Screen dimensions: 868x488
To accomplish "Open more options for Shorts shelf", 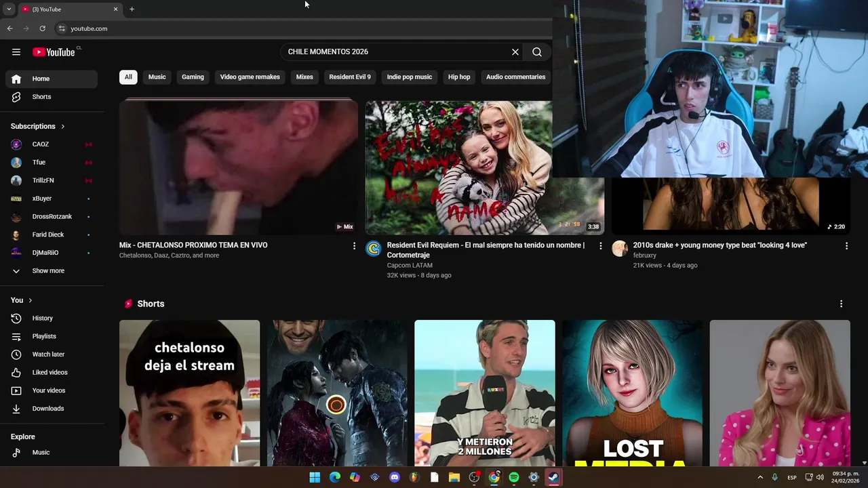I will click(841, 304).
